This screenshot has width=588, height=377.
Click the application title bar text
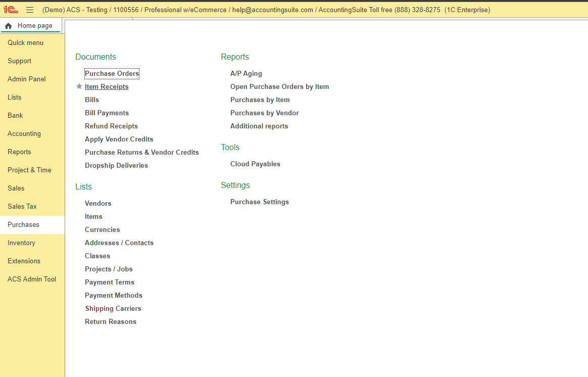[x=266, y=10]
